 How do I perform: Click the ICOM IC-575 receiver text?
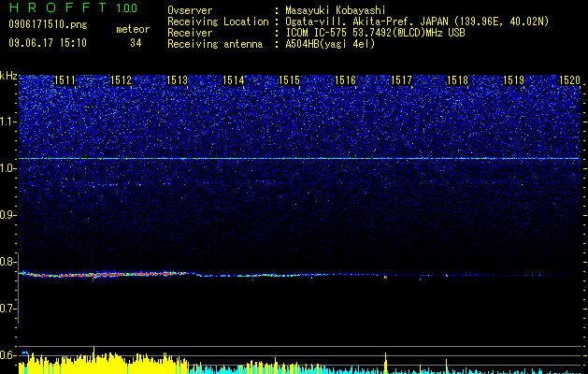click(375, 33)
